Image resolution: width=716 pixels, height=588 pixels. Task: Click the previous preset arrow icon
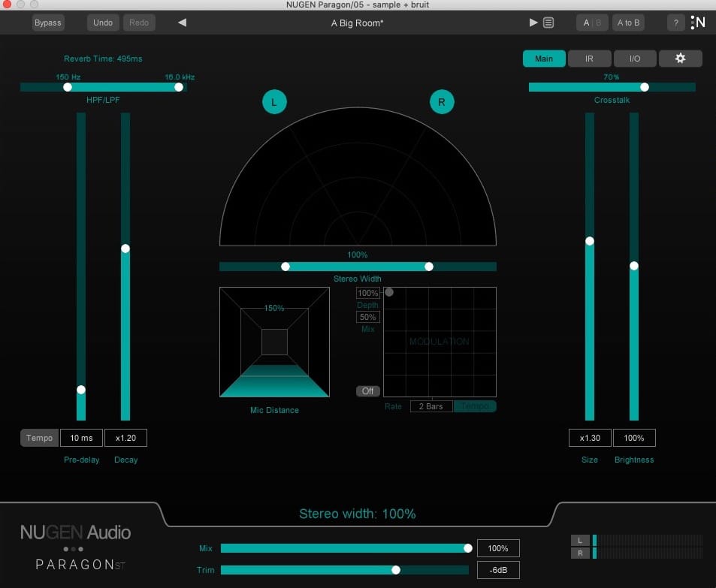pos(181,22)
